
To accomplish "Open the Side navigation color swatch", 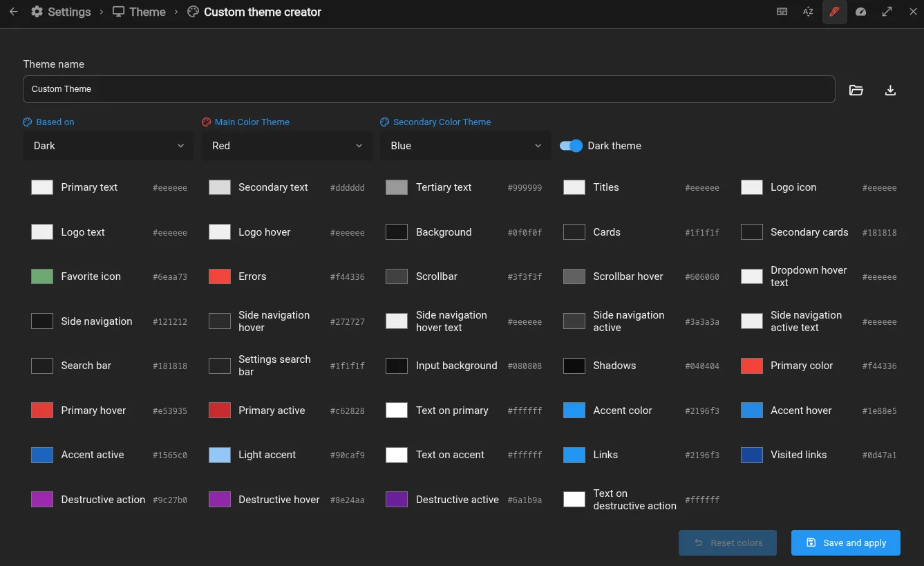I will (42, 321).
